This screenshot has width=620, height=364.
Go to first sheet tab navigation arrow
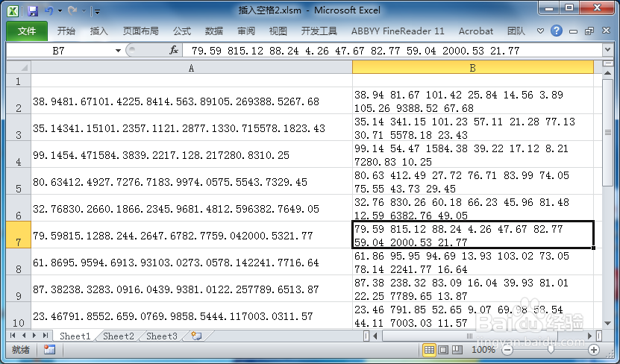tap(13, 336)
